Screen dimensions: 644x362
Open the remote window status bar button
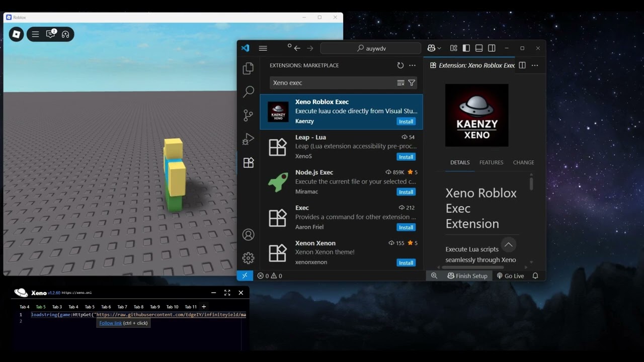coord(245,276)
